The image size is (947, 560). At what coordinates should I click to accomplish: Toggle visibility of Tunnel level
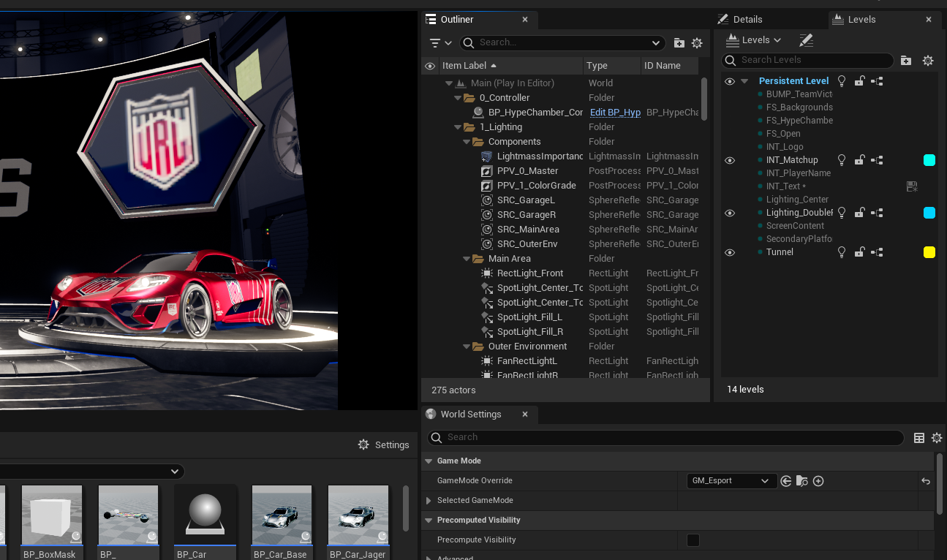730,252
